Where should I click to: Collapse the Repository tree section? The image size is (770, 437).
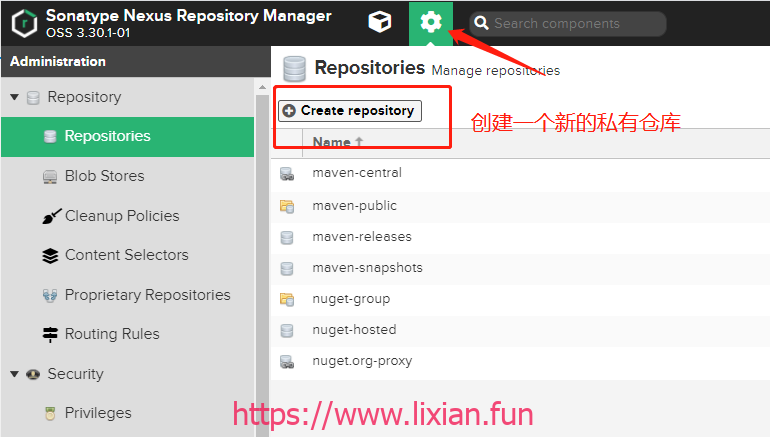click(15, 97)
